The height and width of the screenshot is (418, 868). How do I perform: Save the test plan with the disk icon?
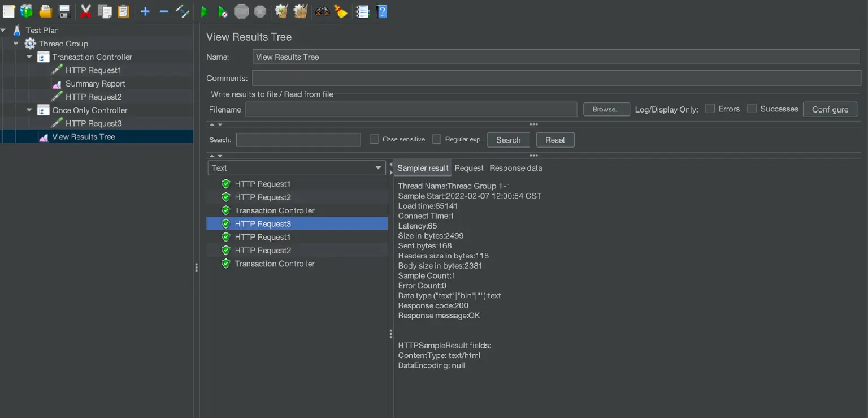[x=64, y=11]
